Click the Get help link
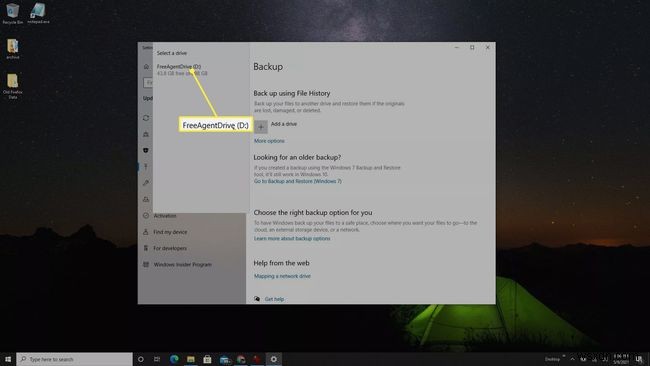650x366 pixels. coord(274,299)
